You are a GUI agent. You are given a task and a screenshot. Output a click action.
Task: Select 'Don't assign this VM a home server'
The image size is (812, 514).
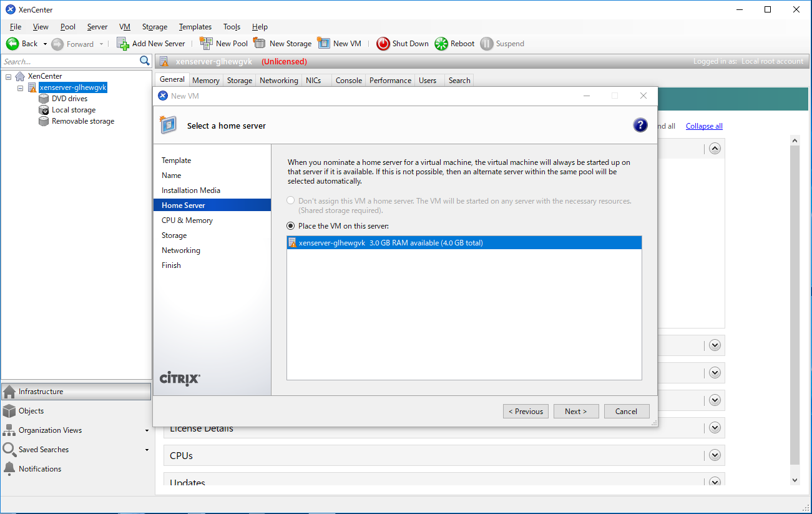tap(290, 201)
